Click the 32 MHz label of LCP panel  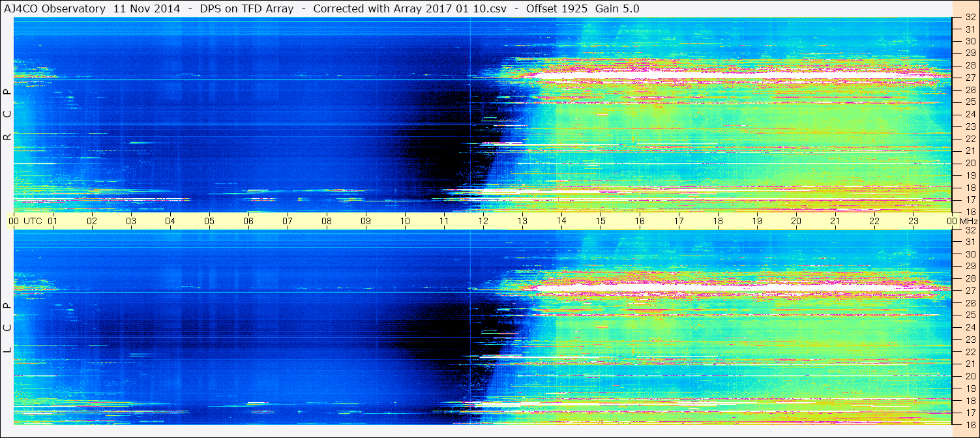pyautogui.click(x=970, y=230)
